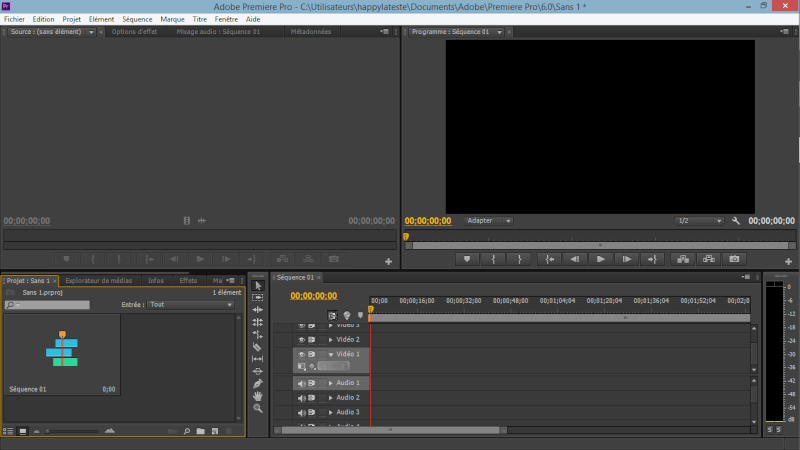Toggle Snap in the timeline header

pyautogui.click(x=332, y=315)
